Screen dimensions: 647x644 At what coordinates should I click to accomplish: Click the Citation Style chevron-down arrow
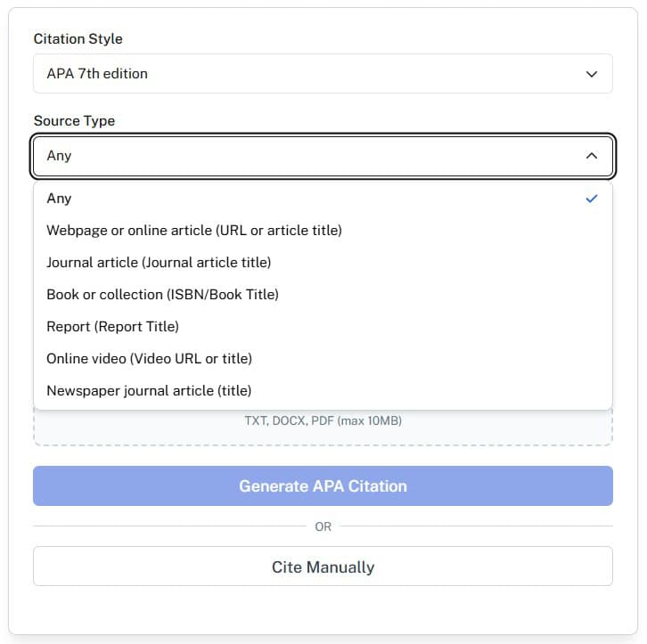coord(592,74)
